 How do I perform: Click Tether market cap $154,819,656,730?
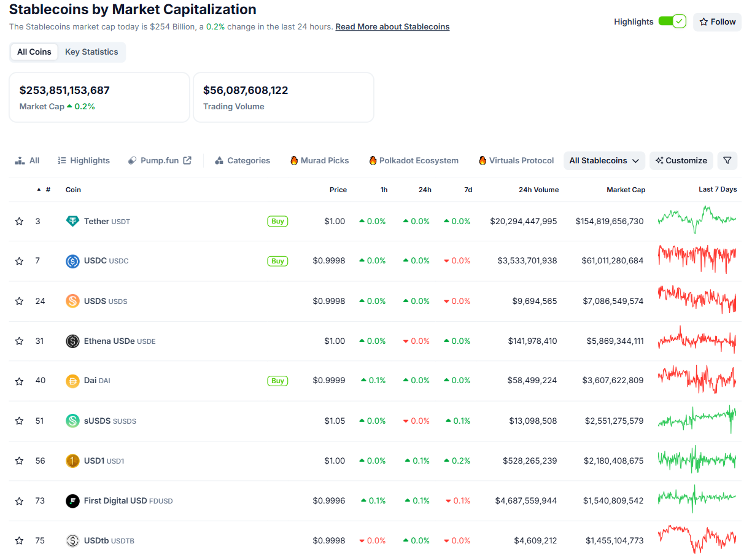pos(610,221)
